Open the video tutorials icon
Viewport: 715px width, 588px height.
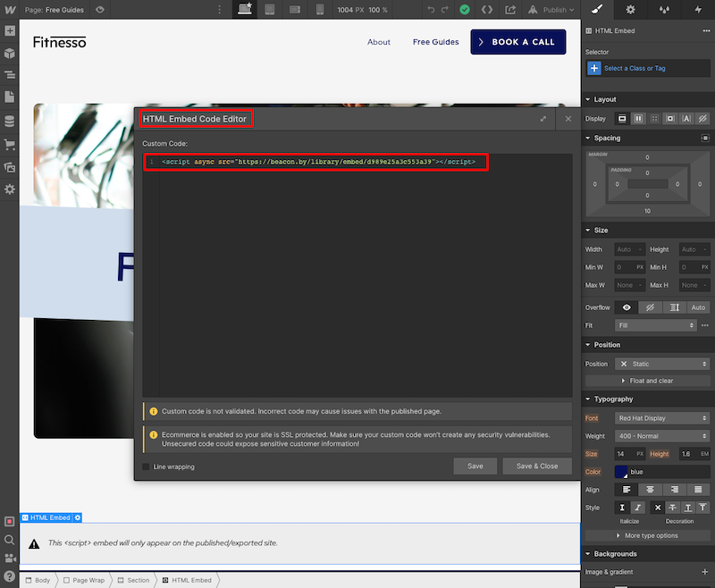coord(10,559)
